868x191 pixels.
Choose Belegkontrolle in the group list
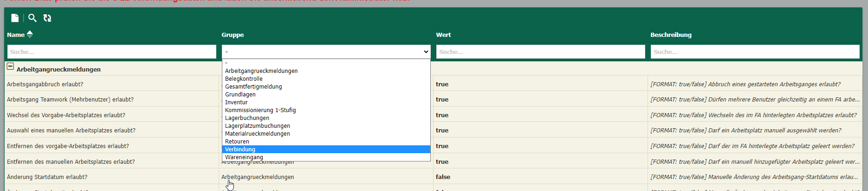[244, 79]
